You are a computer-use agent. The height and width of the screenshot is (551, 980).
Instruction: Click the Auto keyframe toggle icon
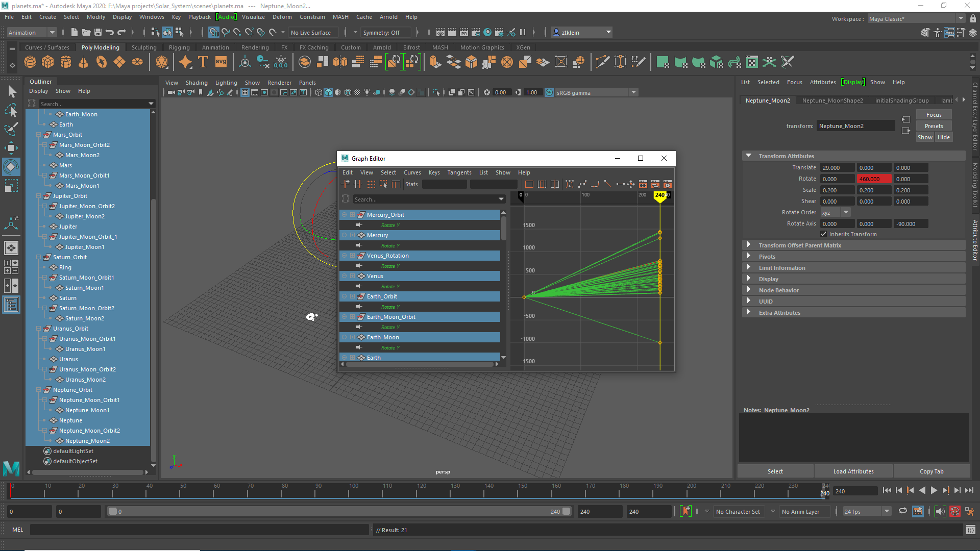(x=955, y=512)
